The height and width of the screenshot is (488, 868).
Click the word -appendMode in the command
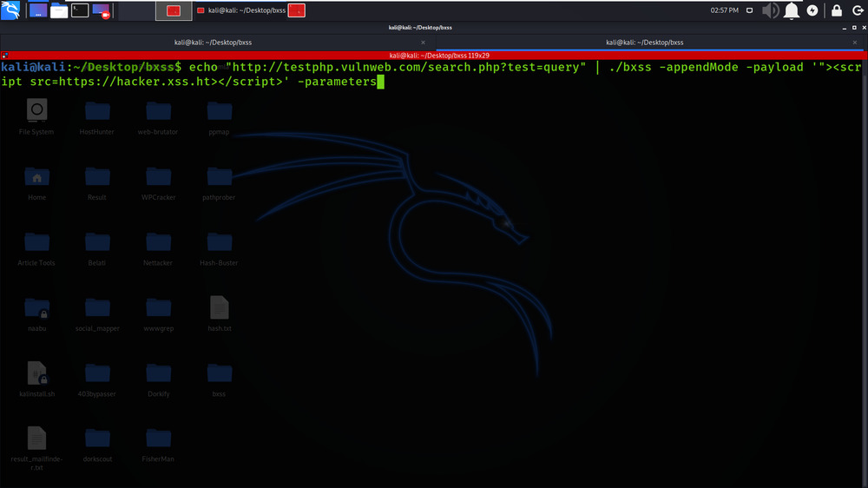tap(699, 67)
